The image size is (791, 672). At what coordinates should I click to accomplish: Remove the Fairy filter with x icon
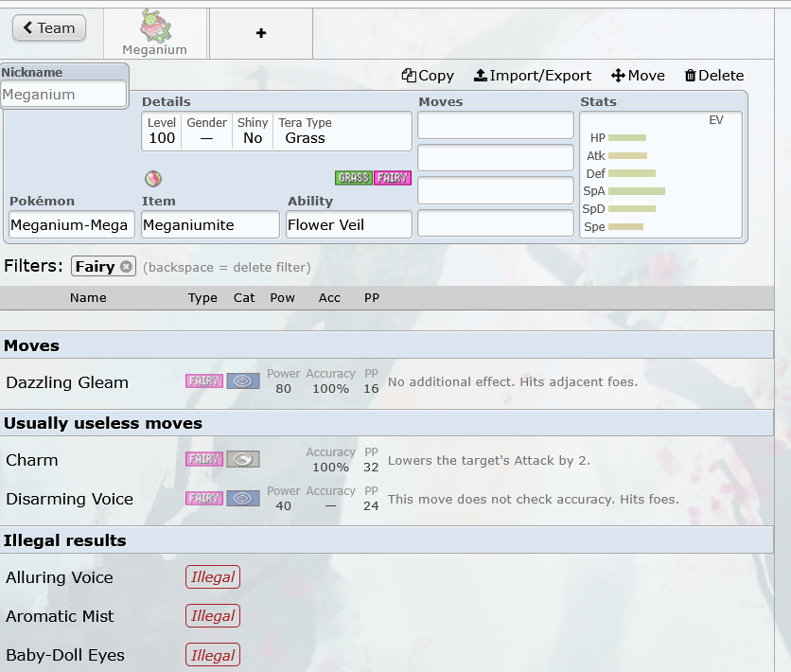pos(126,266)
